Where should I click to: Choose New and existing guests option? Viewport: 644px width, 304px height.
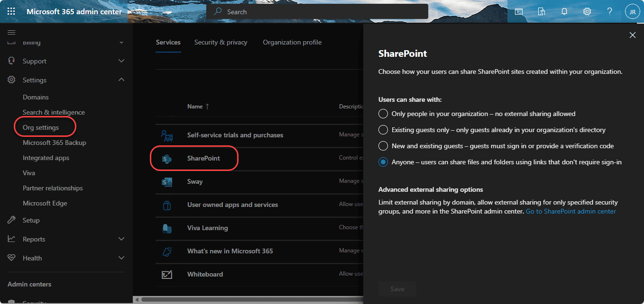[383, 146]
